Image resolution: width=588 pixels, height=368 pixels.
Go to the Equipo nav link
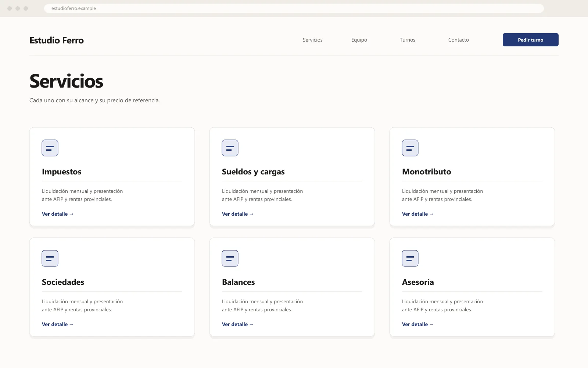click(359, 40)
